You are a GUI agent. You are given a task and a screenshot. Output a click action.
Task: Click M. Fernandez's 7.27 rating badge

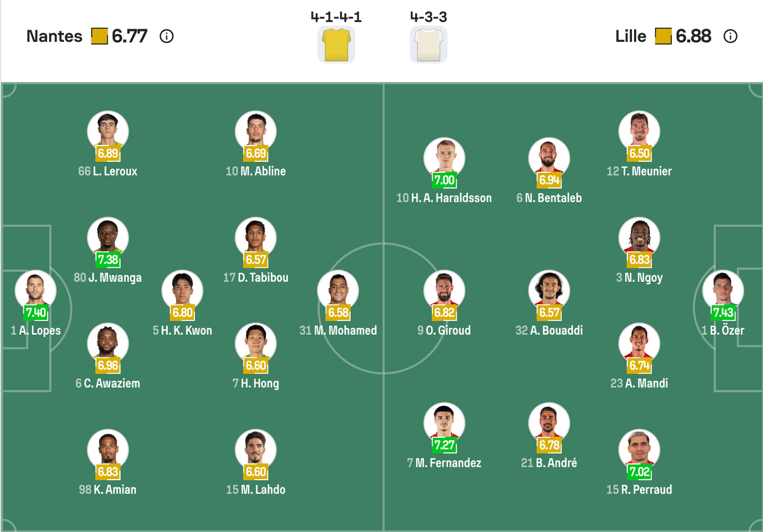(444, 445)
